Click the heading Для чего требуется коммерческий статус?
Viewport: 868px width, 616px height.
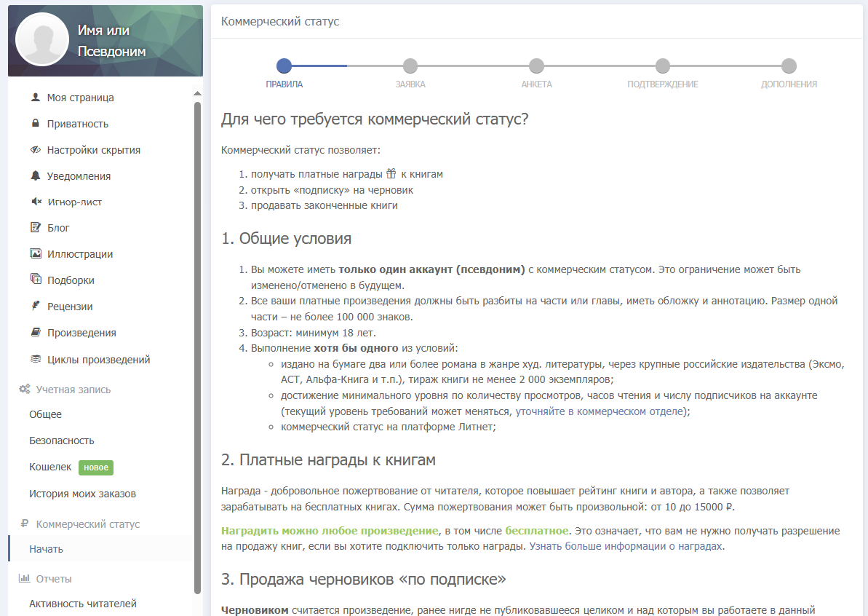coord(375,119)
